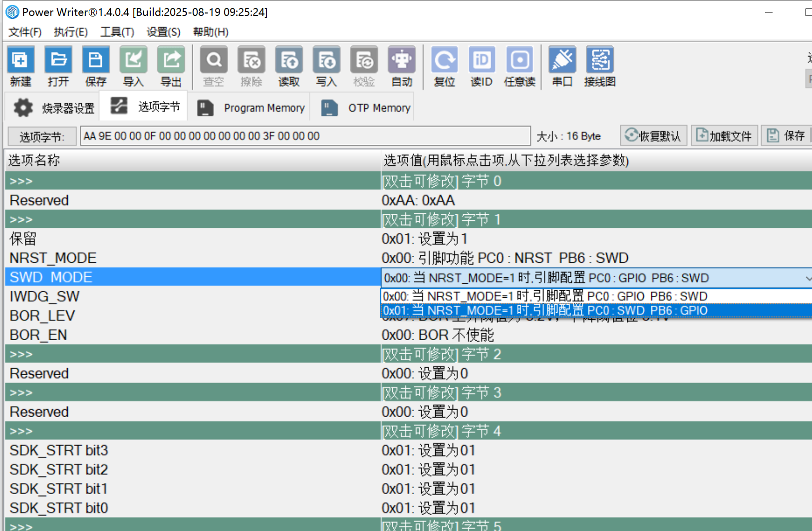Screen dimensions: 812x531
Task: Click the Power Writer app logo
Action: [12, 11]
